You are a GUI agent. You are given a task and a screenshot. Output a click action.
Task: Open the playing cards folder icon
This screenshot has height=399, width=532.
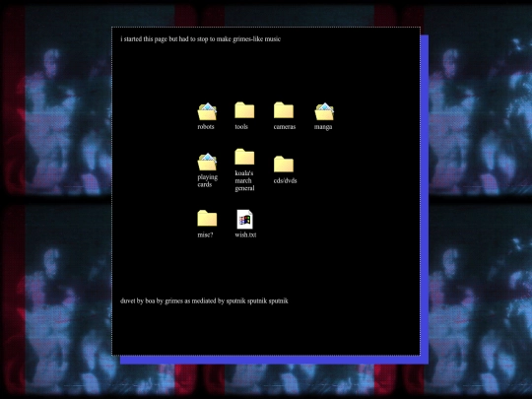click(207, 162)
